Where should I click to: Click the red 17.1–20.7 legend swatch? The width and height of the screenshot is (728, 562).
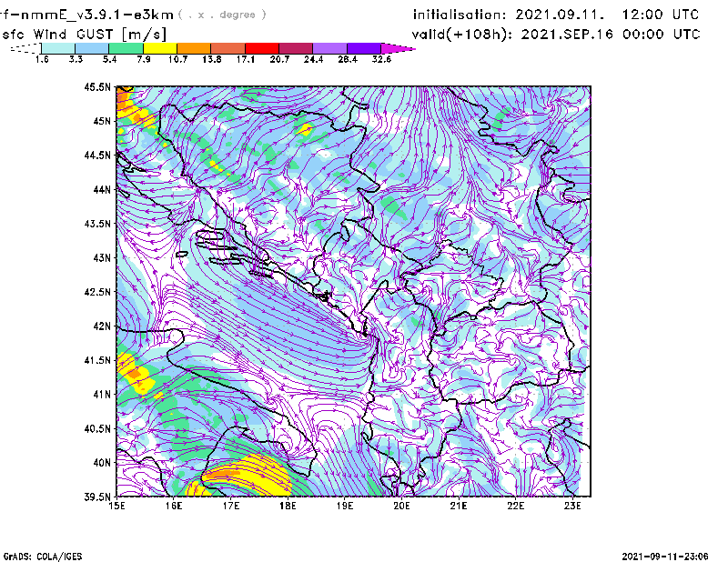coord(262,48)
